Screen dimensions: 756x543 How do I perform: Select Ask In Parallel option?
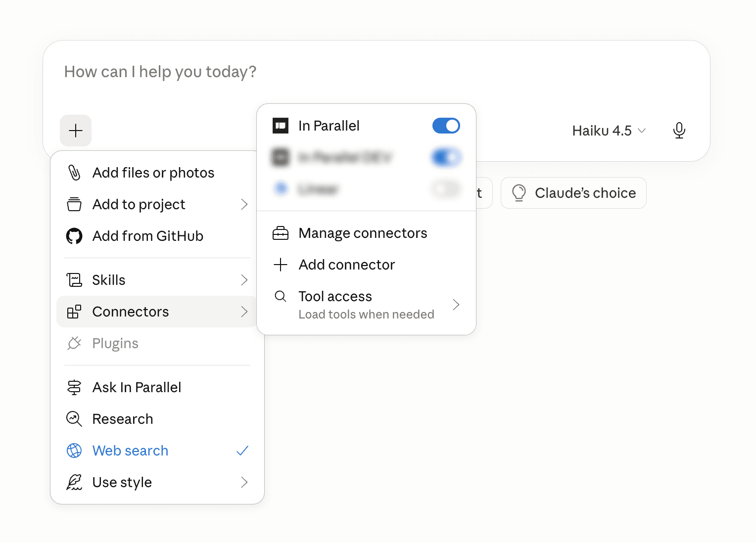157,387
